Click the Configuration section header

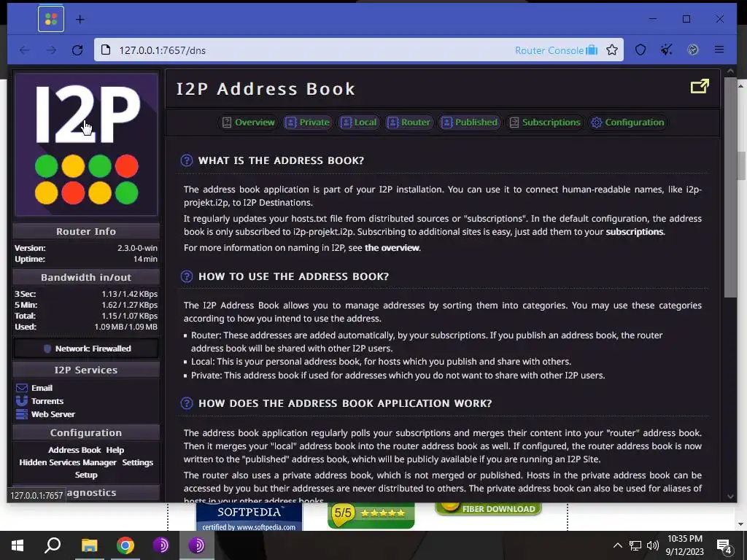pyautogui.click(x=86, y=433)
